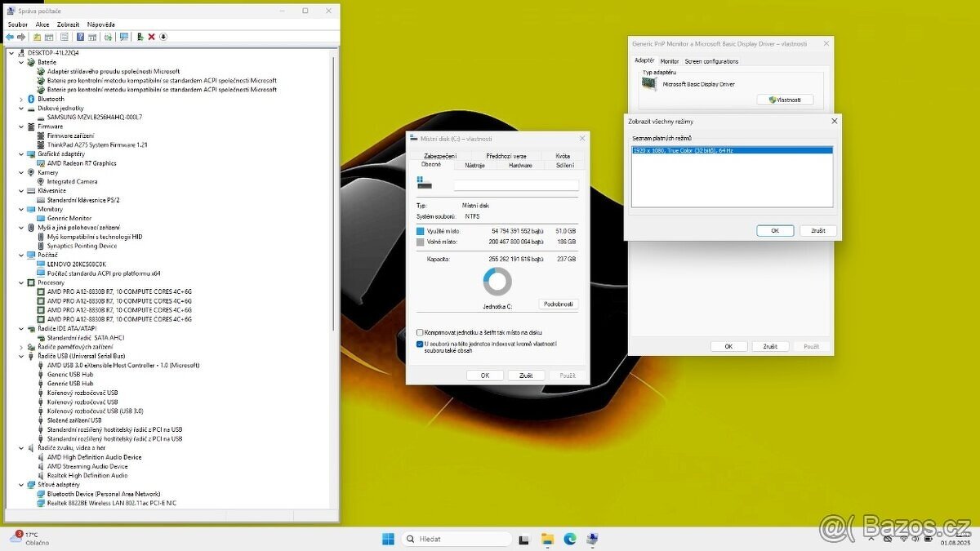Click the 'Vlastnosti' button in adapter properties

tap(786, 100)
